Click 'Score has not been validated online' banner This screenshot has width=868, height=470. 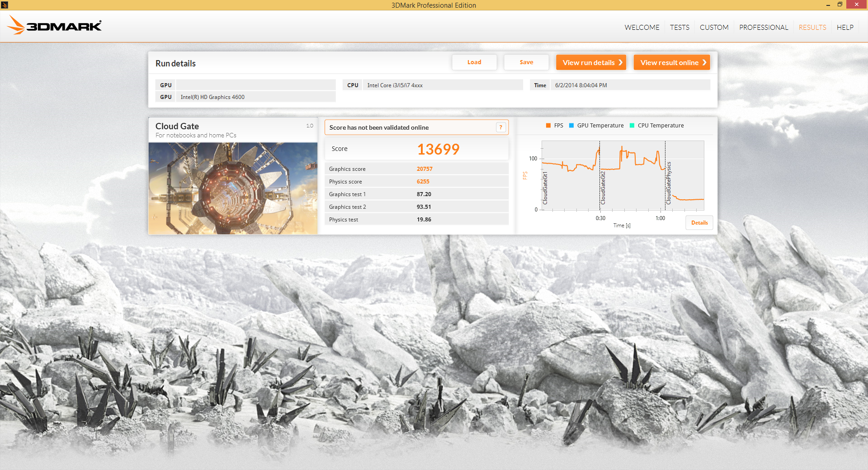(x=416, y=127)
